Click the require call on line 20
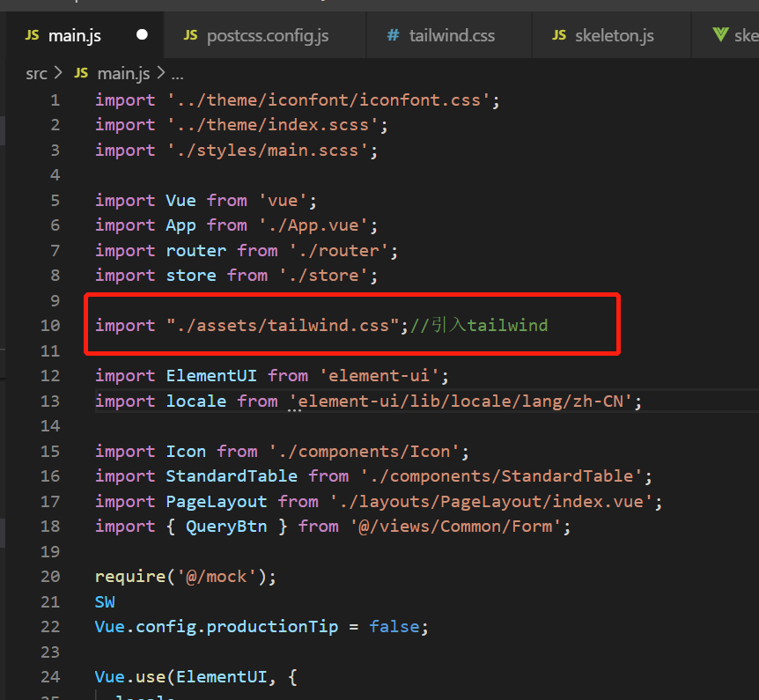This screenshot has width=759, height=700. coord(130,577)
